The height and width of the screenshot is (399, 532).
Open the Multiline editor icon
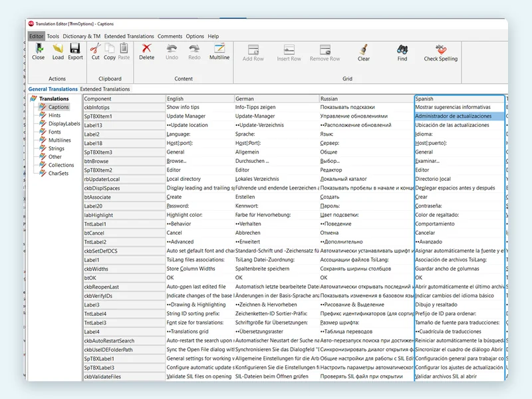(x=219, y=48)
